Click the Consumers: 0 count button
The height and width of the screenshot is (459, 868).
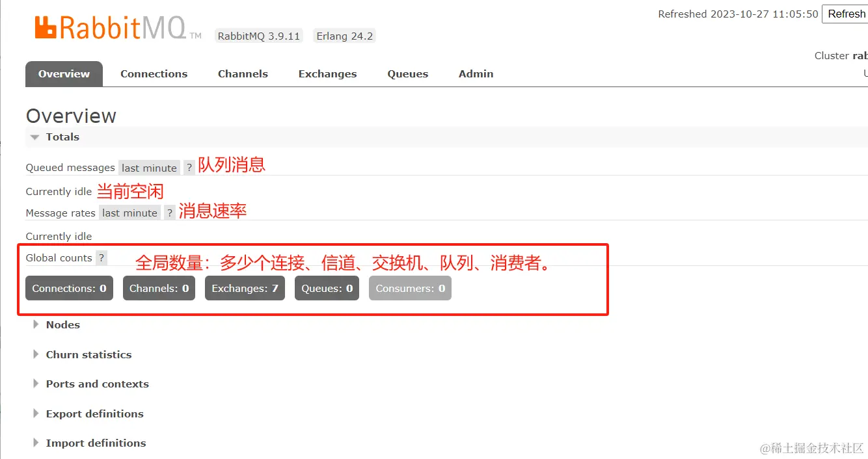point(410,288)
